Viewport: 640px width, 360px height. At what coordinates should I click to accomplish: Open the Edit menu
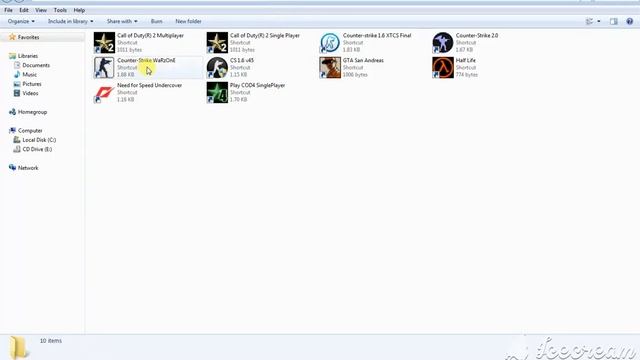click(x=24, y=10)
